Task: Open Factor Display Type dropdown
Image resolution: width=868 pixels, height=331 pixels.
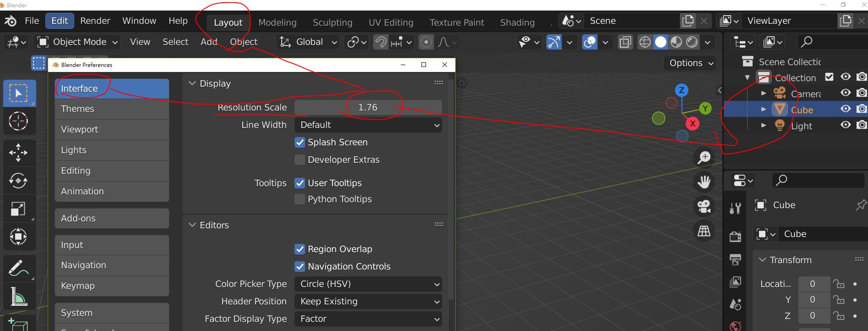Action: point(368,319)
